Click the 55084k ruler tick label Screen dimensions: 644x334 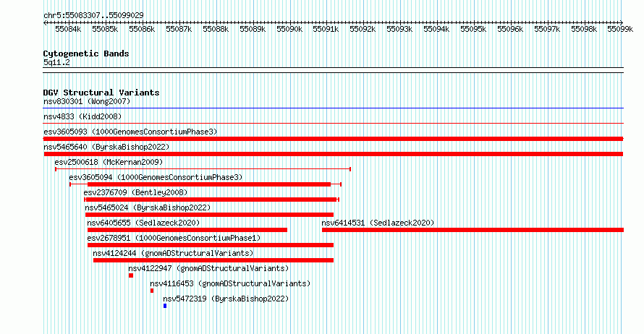point(68,29)
